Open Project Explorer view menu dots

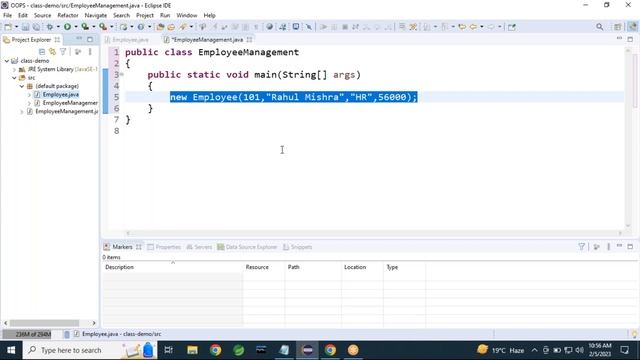click(x=90, y=52)
